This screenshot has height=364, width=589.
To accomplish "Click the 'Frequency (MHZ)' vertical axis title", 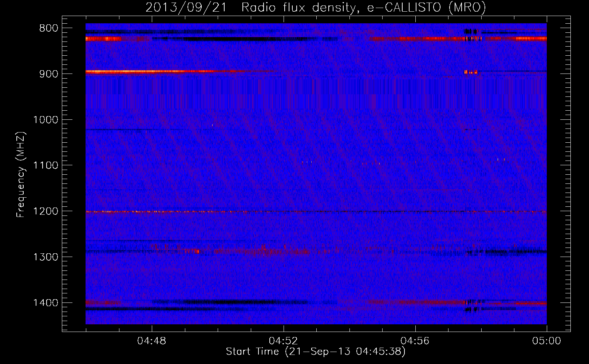I will coord(21,174).
